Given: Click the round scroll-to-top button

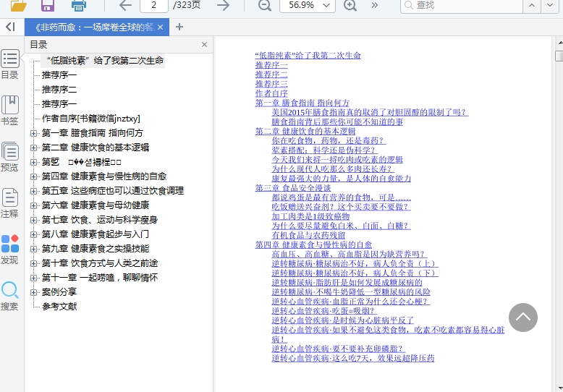Looking at the screenshot, I should click(x=523, y=318).
